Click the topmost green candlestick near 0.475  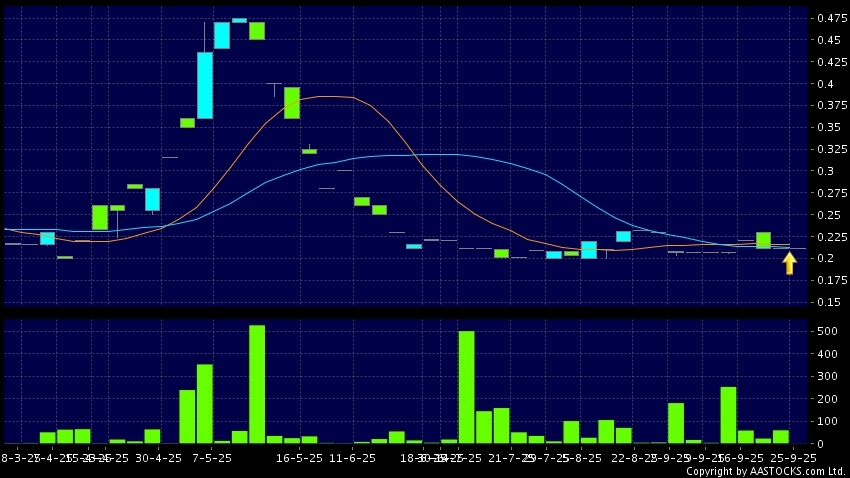click(257, 31)
